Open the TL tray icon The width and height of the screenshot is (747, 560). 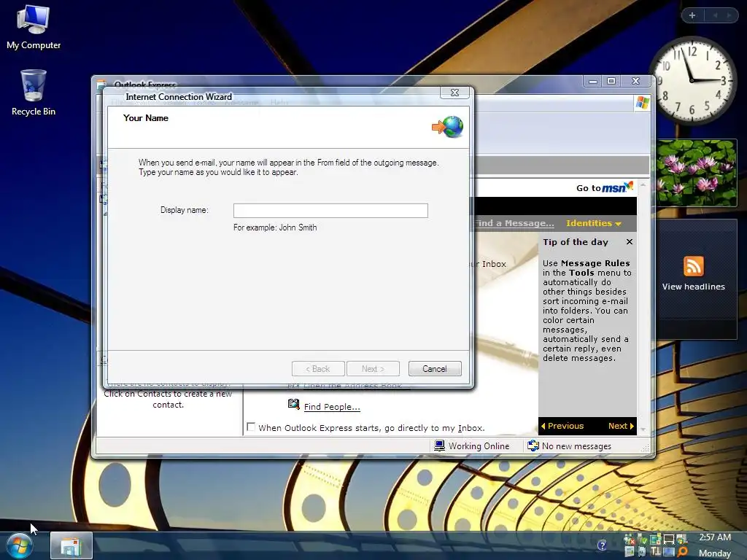point(656,551)
